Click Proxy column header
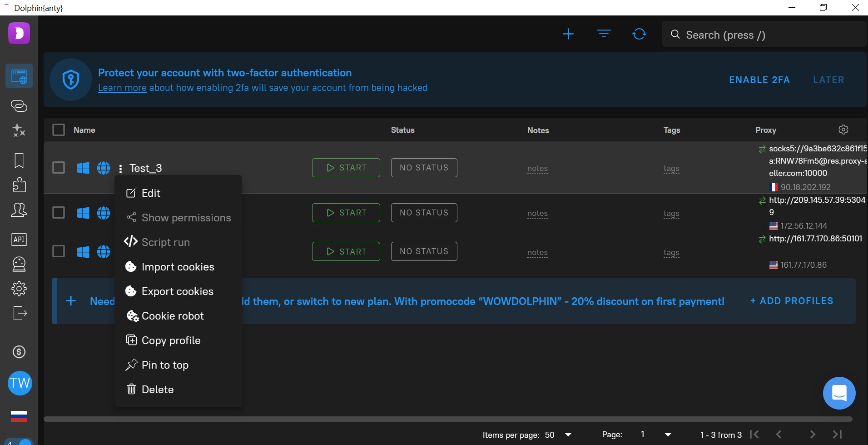Viewport: 868px width, 445px height. tap(766, 130)
